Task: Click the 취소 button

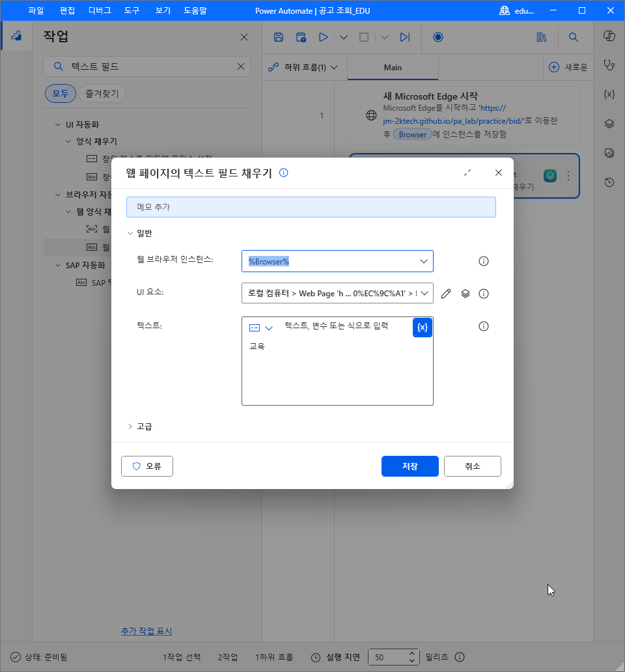Action: (473, 466)
